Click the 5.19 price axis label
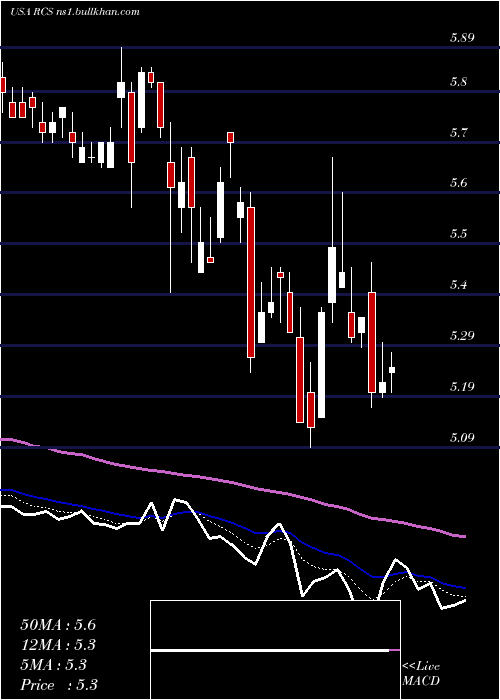The height and width of the screenshot is (700, 500). click(x=462, y=387)
